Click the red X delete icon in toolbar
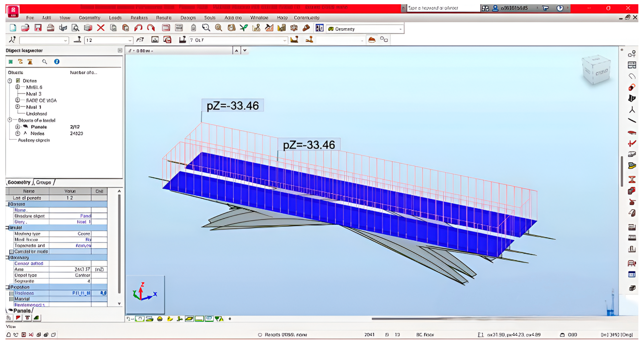Screen dimensions: 644x348 pos(101,28)
